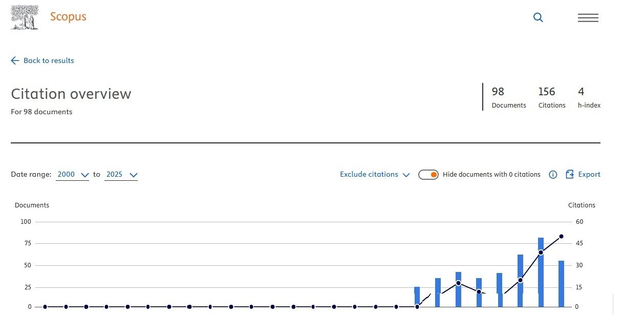The image size is (644, 336).
Task: Select the h-index value 4
Action: (x=581, y=92)
